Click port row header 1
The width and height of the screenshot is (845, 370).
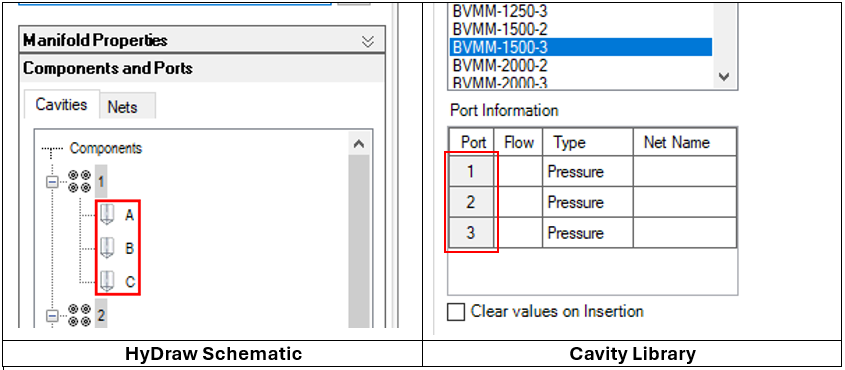point(471,172)
